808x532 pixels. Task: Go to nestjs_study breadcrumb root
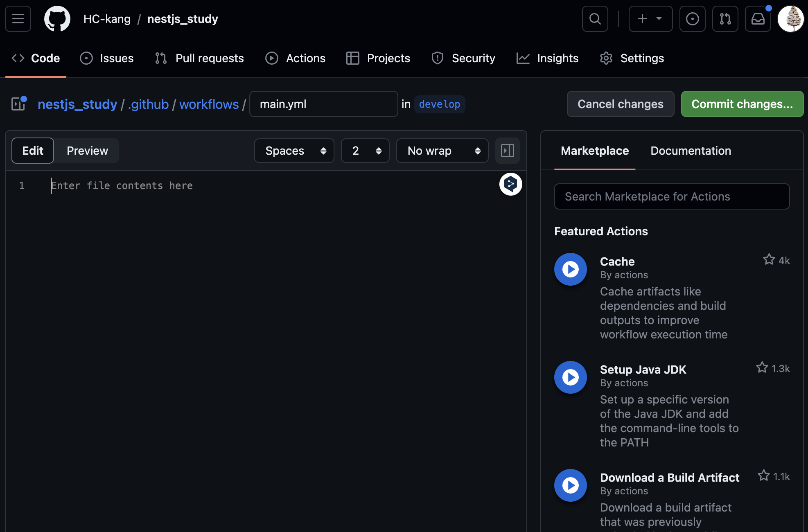tap(77, 104)
